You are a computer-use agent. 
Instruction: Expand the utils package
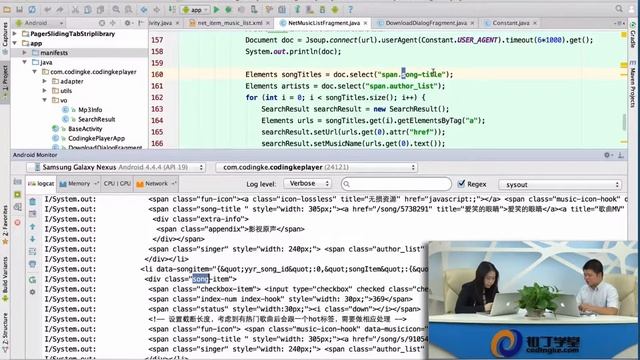coord(44,91)
